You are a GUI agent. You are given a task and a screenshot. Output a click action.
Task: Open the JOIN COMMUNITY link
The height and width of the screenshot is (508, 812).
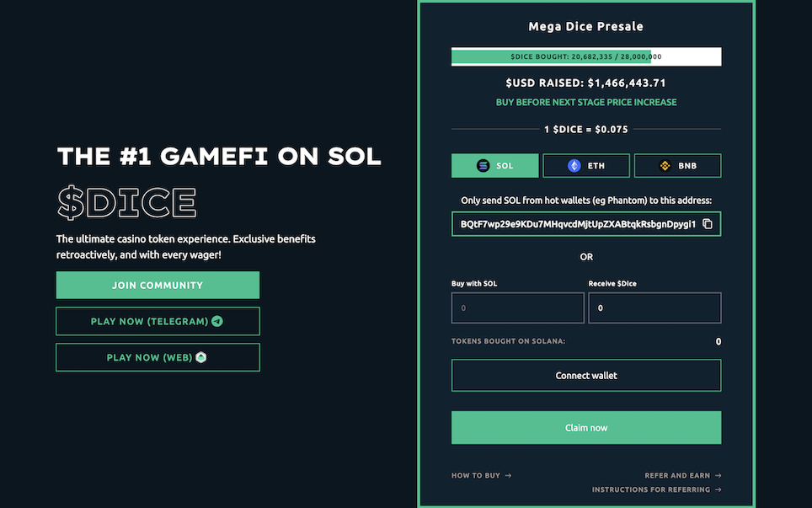tap(158, 285)
